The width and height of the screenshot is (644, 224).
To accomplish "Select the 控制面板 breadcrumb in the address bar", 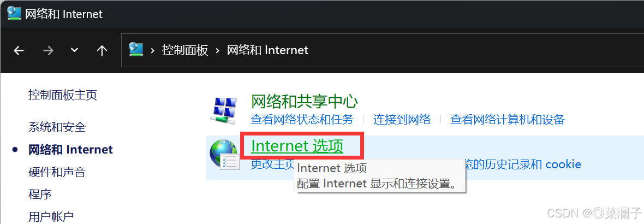I will pyautogui.click(x=185, y=51).
